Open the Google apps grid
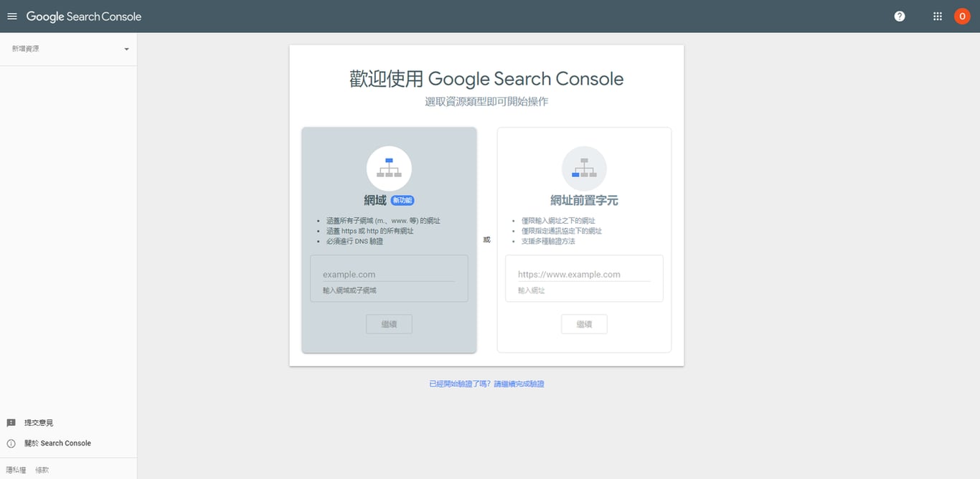This screenshot has width=980, height=479. (938, 16)
